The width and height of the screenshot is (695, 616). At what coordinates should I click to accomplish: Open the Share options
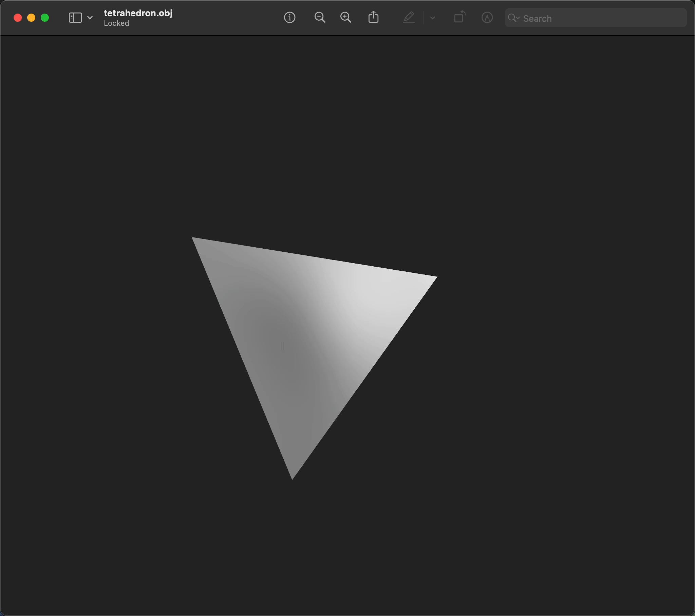(374, 17)
